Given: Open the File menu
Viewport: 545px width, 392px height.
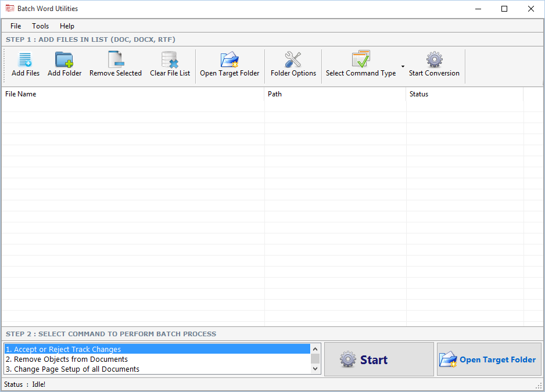Looking at the screenshot, I should tap(16, 26).
